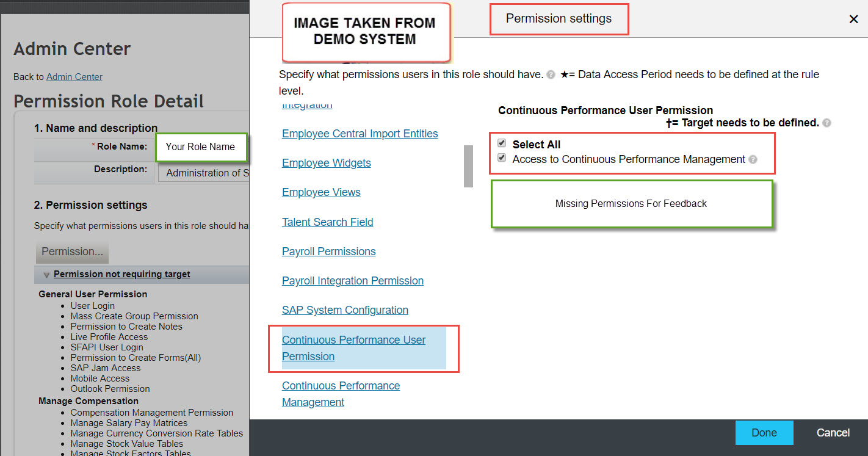Image resolution: width=868 pixels, height=456 pixels.
Task: Click Live Profile Access entry
Action: point(109,337)
